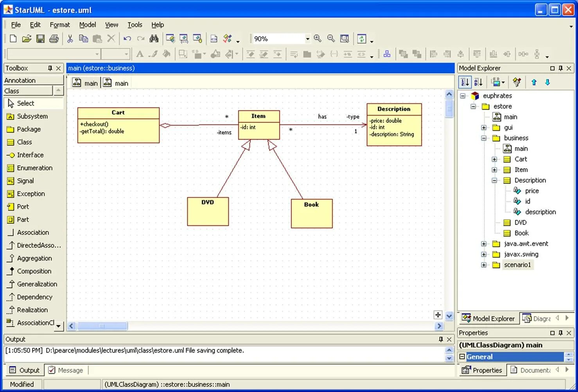Image resolution: width=578 pixels, height=392 pixels.
Task: Click the Sort Alphabetically icon in Model Explorer
Action: [x=478, y=82]
